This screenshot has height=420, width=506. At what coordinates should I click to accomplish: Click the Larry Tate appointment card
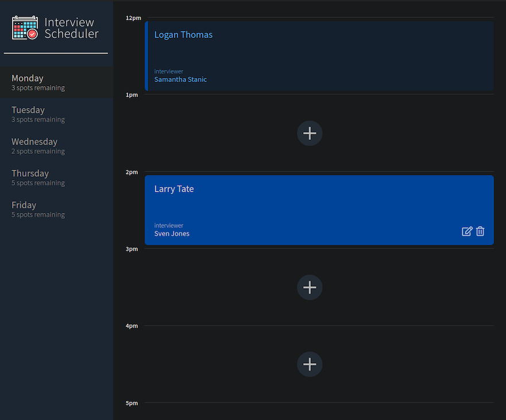coord(319,210)
